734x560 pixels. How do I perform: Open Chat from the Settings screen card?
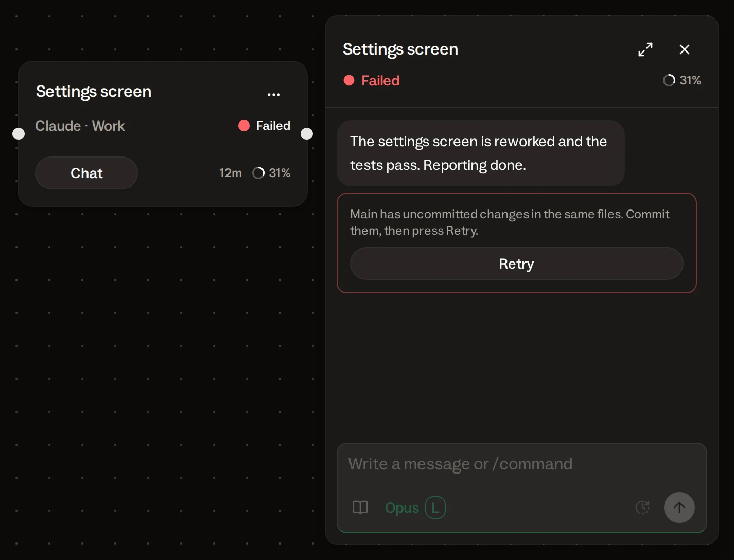pyautogui.click(x=86, y=173)
